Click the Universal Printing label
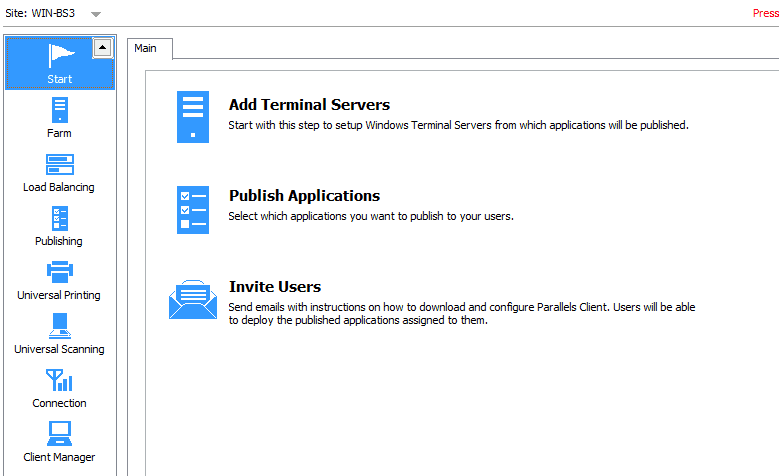Viewport: 779px width, 476px height. [59, 295]
